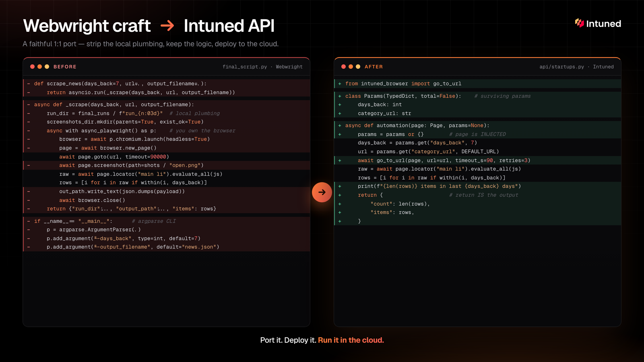This screenshot has width=644, height=362.
Task: Click 'days_back = params.get("days_back", 7)' line
Action: pyautogui.click(x=478, y=143)
